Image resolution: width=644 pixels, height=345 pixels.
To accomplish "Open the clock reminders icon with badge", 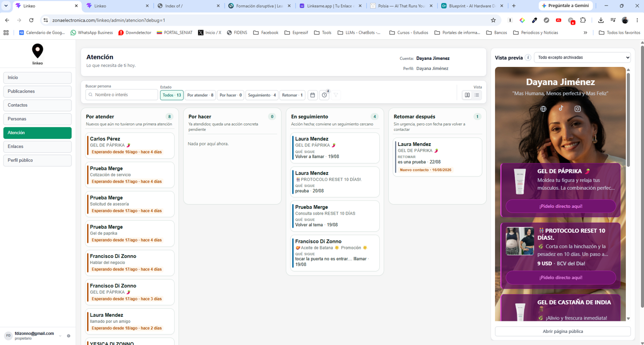I will point(325,95).
